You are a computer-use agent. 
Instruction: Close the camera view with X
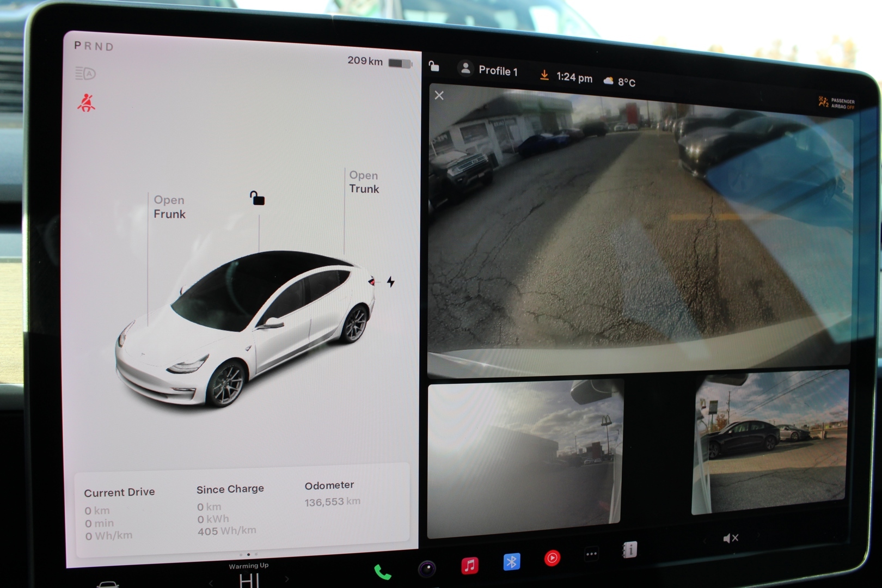[x=439, y=96]
